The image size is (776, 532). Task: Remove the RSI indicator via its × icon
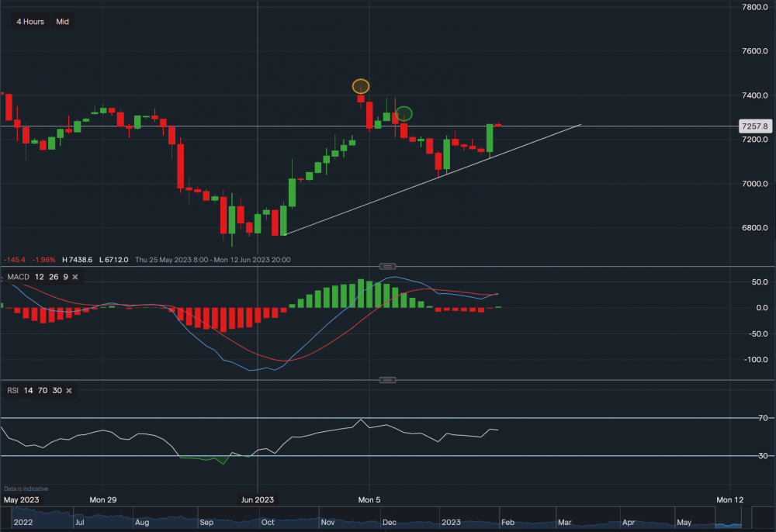click(68, 390)
